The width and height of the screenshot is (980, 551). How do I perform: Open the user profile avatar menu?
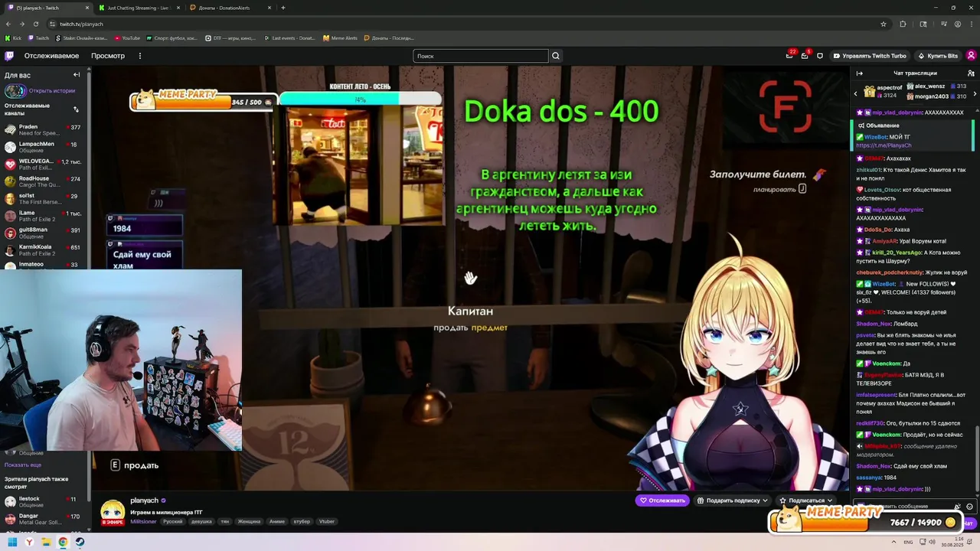pos(971,56)
